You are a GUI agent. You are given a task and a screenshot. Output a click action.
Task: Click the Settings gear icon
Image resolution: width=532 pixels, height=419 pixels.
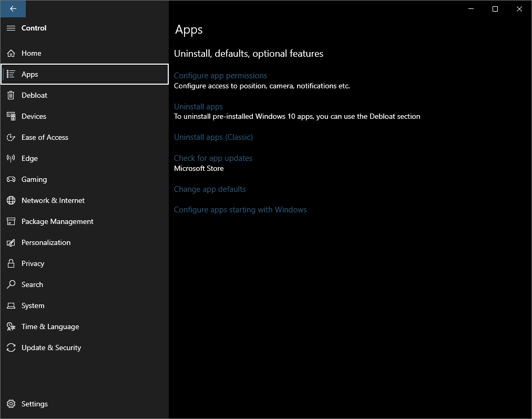[11, 404]
